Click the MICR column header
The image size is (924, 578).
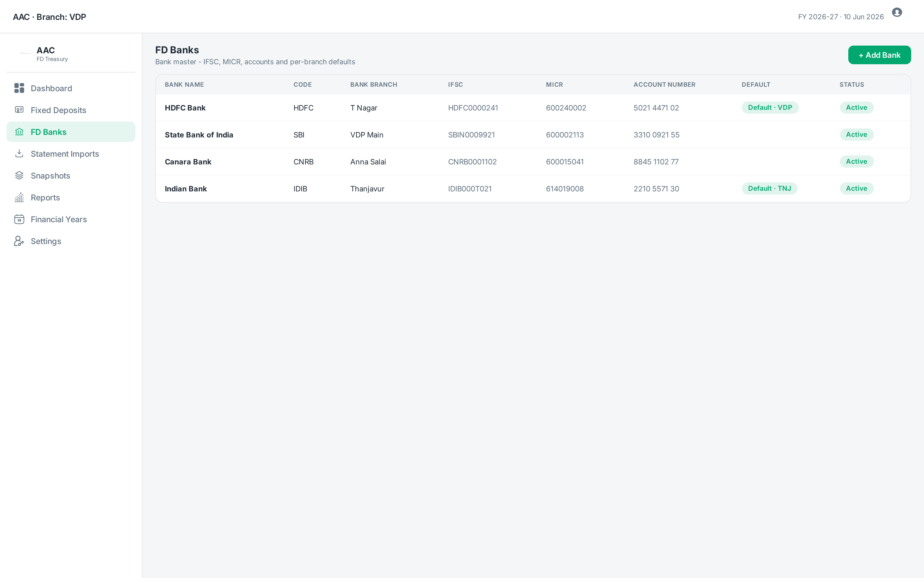point(554,84)
